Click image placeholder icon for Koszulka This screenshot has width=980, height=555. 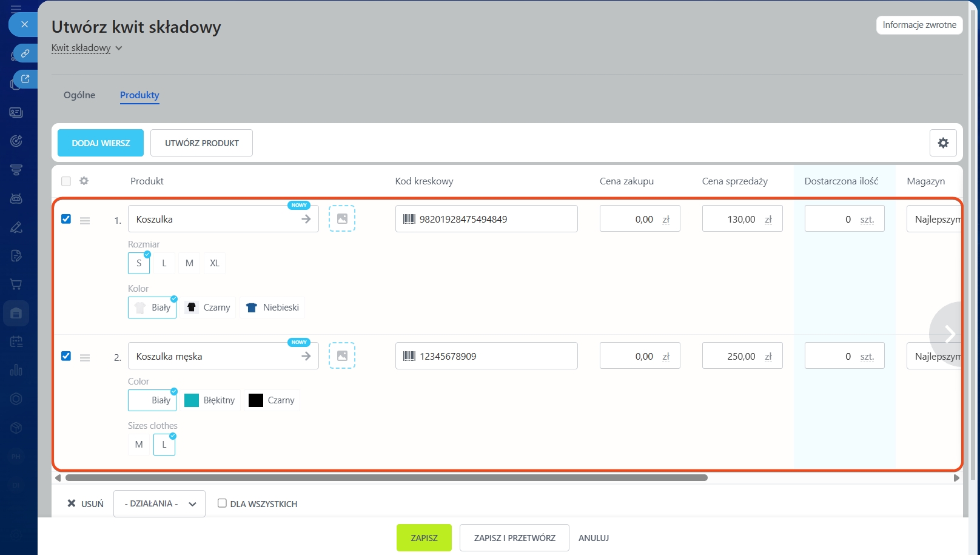[342, 219]
